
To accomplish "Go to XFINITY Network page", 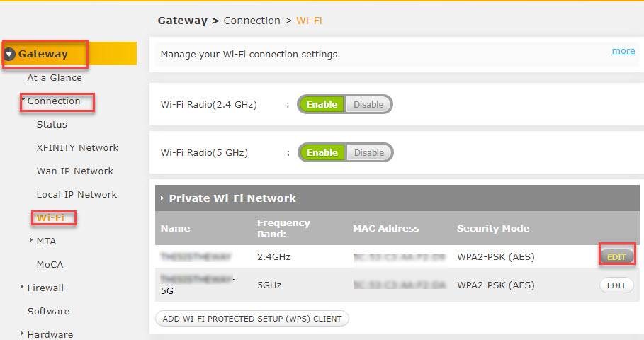I will (x=77, y=147).
